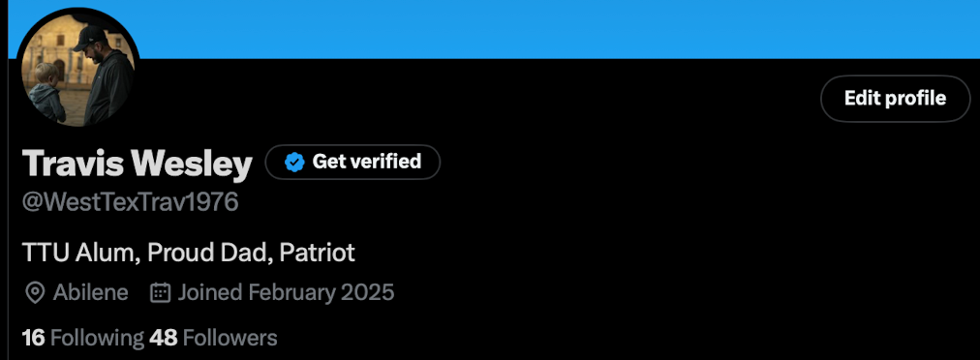
Task: Click the calendar icon beside Joined
Action: (x=161, y=292)
